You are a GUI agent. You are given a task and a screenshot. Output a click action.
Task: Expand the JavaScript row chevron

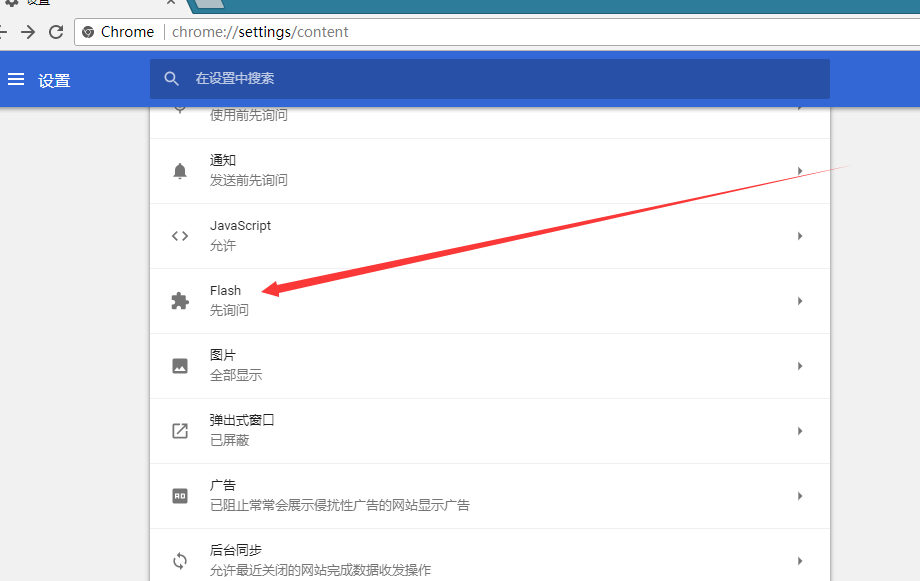[800, 236]
